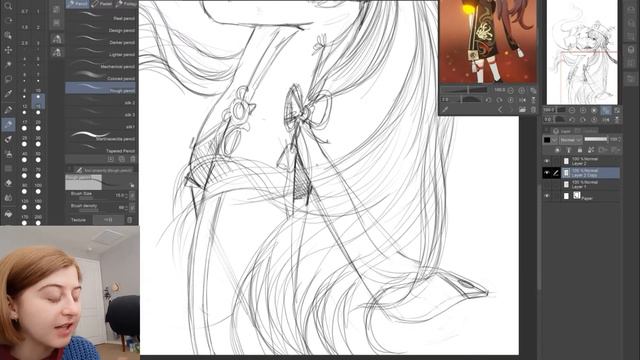Choose Real pencil sub tool
Screen dimensions: 640x360
[x=100, y=17]
